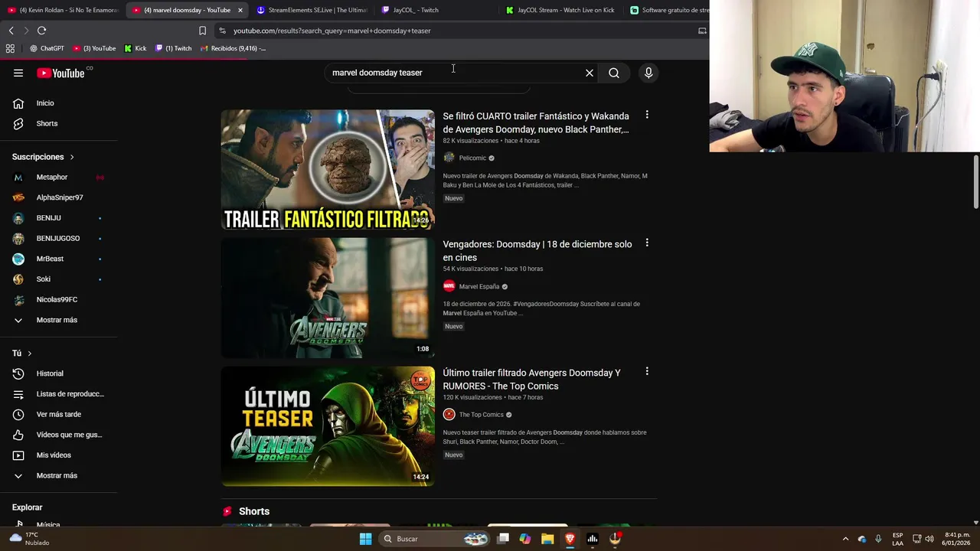
Task: Open the ChatGPT bookmark
Action: coord(47,48)
